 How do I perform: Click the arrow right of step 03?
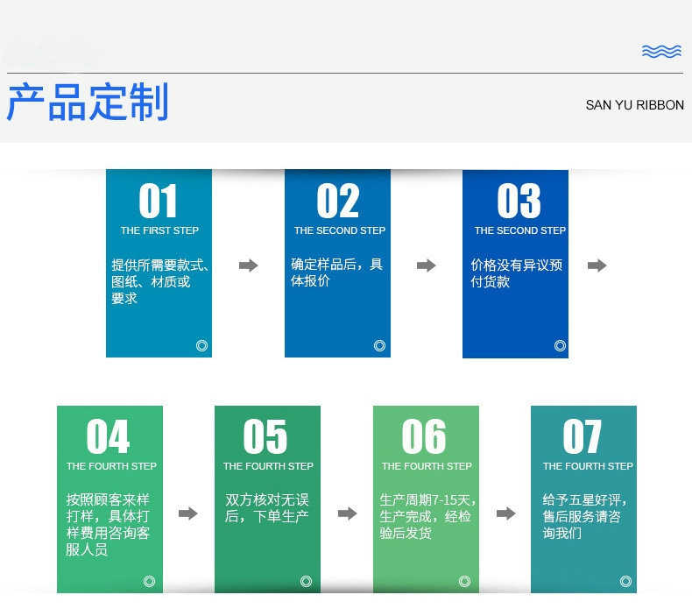click(597, 266)
